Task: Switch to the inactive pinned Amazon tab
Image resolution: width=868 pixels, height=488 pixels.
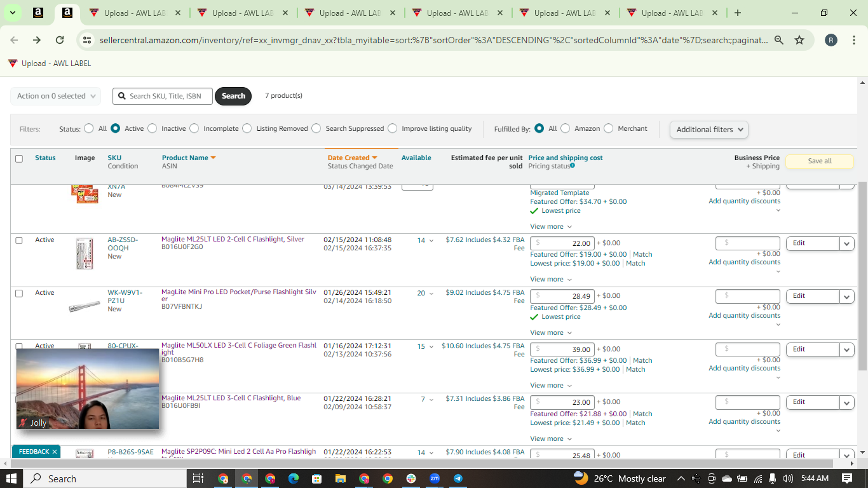Action: (38, 13)
